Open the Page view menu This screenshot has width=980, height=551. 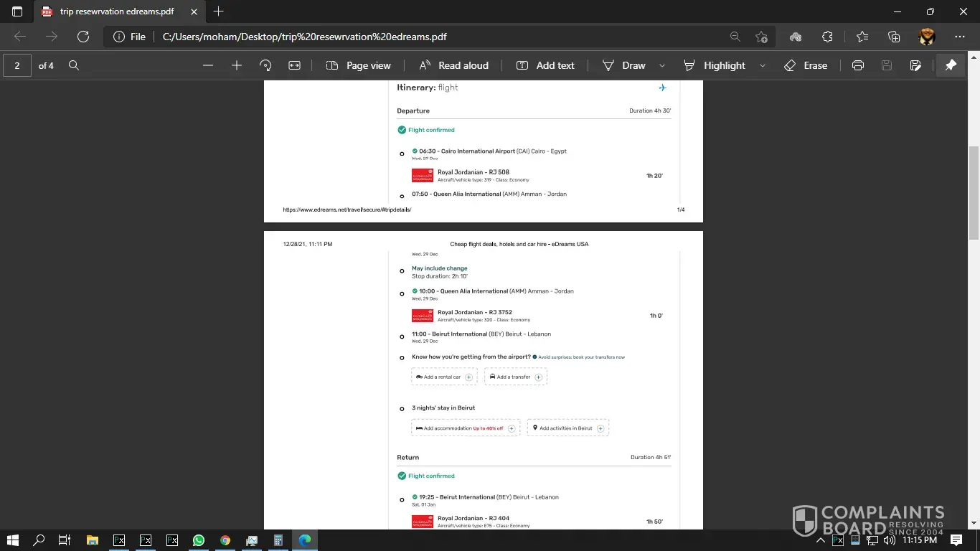pyautogui.click(x=359, y=65)
